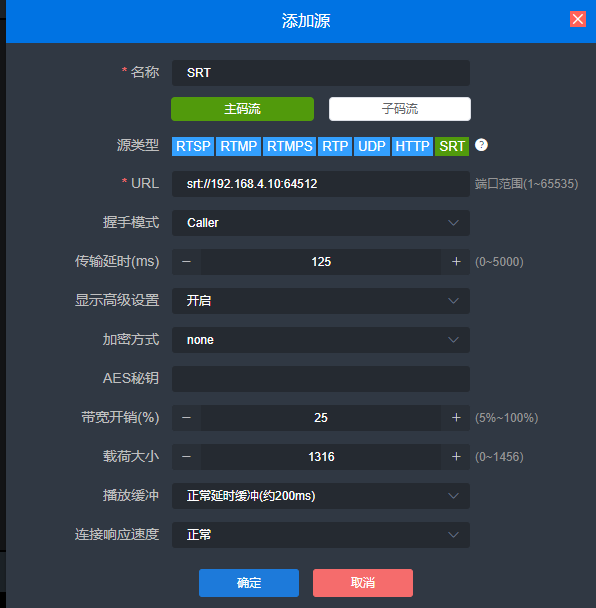Increase bandwidth overhead with plus icon
Image resolution: width=596 pixels, height=608 pixels.
456,418
